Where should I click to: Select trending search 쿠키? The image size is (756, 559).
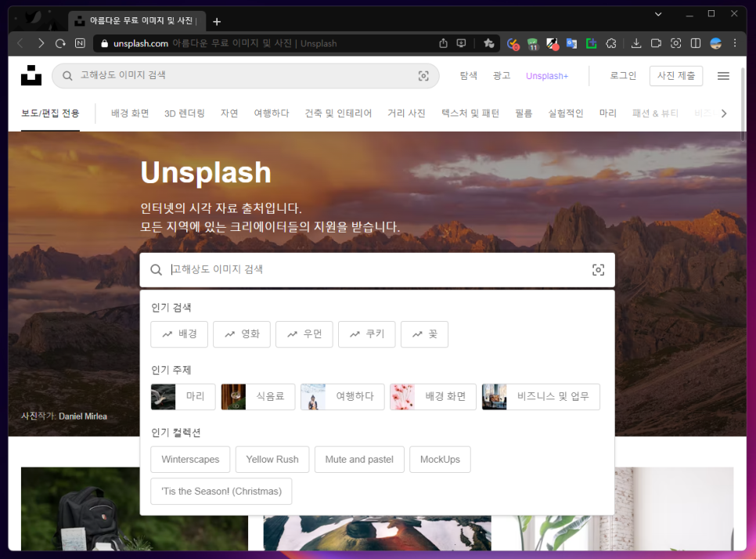pyautogui.click(x=367, y=334)
